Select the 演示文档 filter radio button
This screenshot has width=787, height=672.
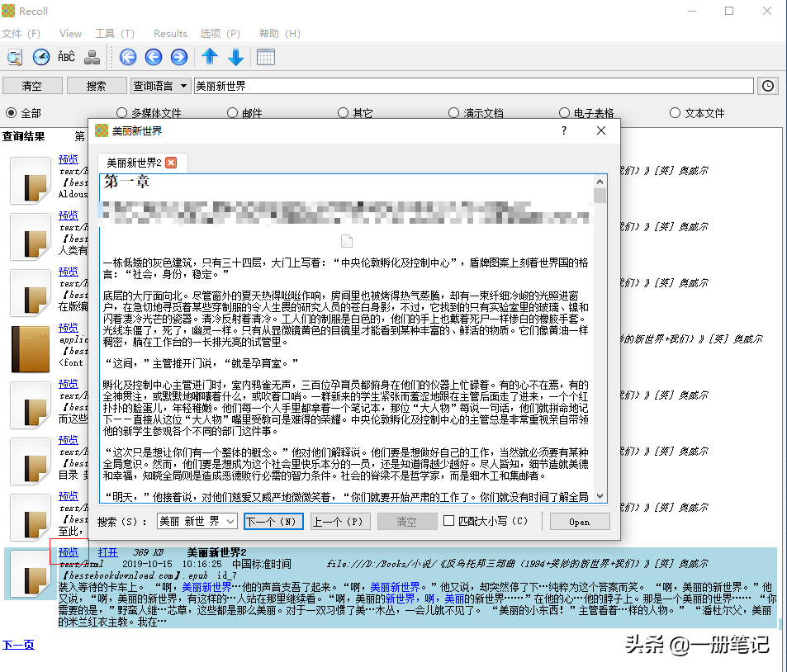tap(453, 113)
